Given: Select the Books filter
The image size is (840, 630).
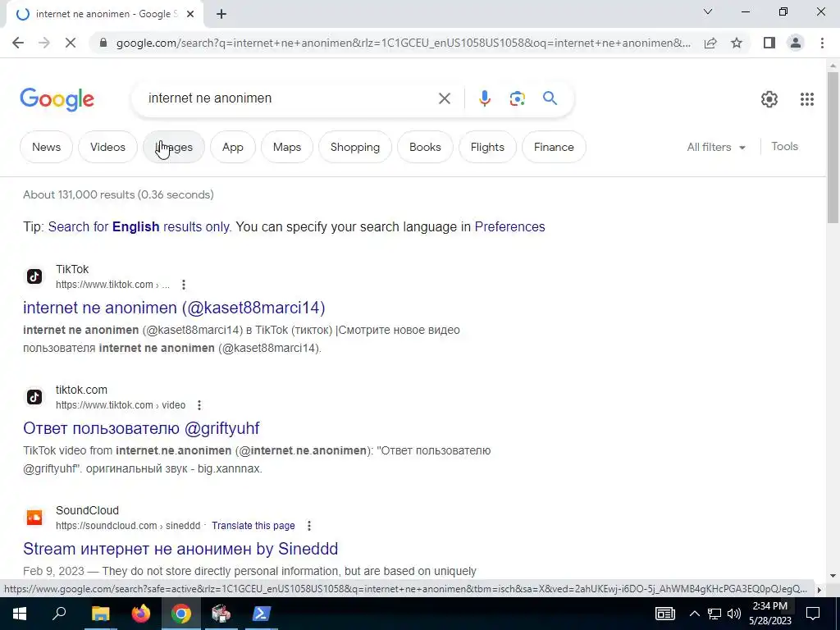Looking at the screenshot, I should point(426,147).
